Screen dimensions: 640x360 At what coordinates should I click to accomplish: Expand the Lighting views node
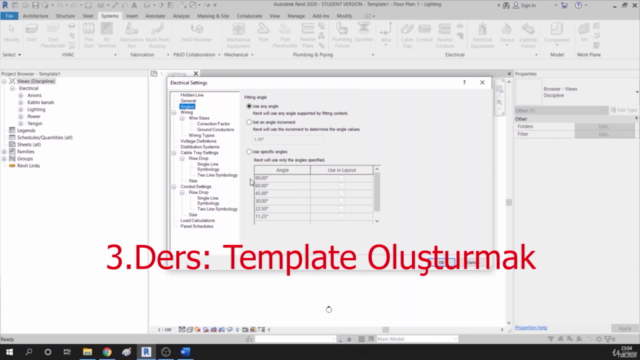tap(21, 109)
